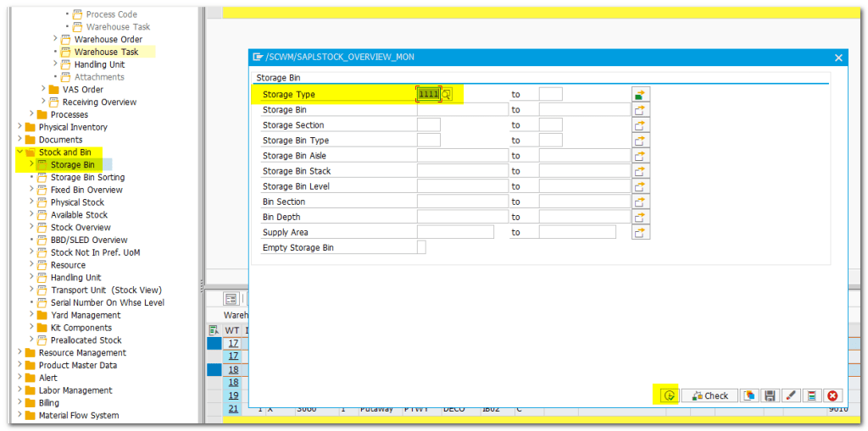Image resolution: width=868 pixels, height=431 pixels.
Task: Cancel the dialog with the red X icon
Action: pos(833,395)
